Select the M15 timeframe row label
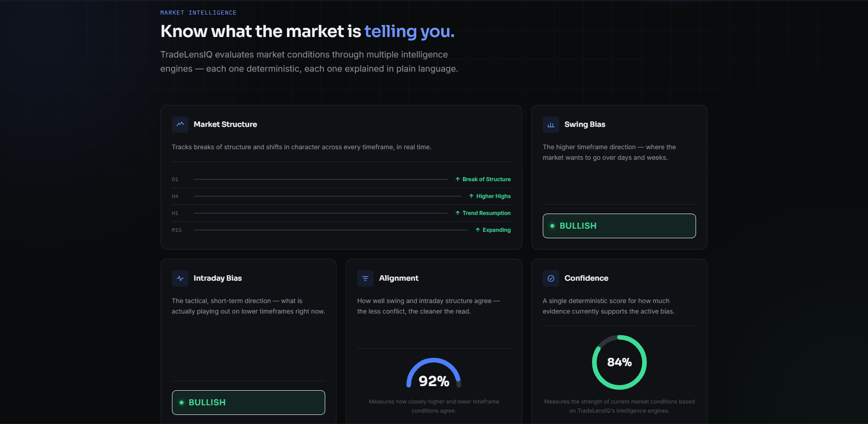The width and height of the screenshot is (868, 424). point(177,230)
